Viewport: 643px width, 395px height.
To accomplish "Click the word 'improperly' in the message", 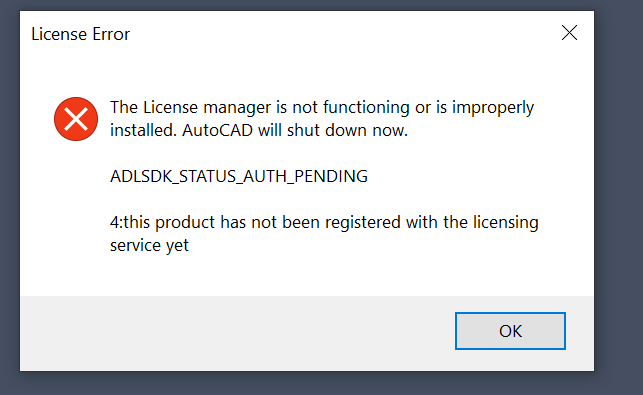I will (x=493, y=108).
